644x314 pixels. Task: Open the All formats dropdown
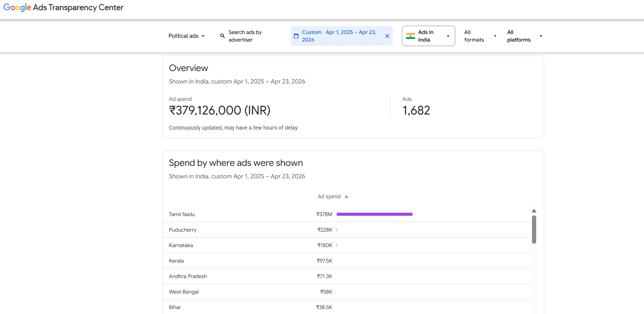(480, 36)
